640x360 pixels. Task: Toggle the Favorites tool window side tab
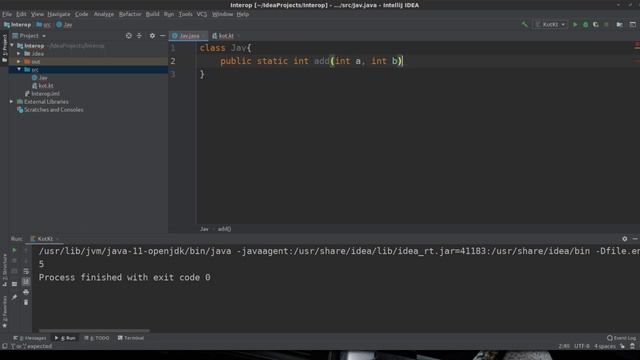(x=4, y=312)
